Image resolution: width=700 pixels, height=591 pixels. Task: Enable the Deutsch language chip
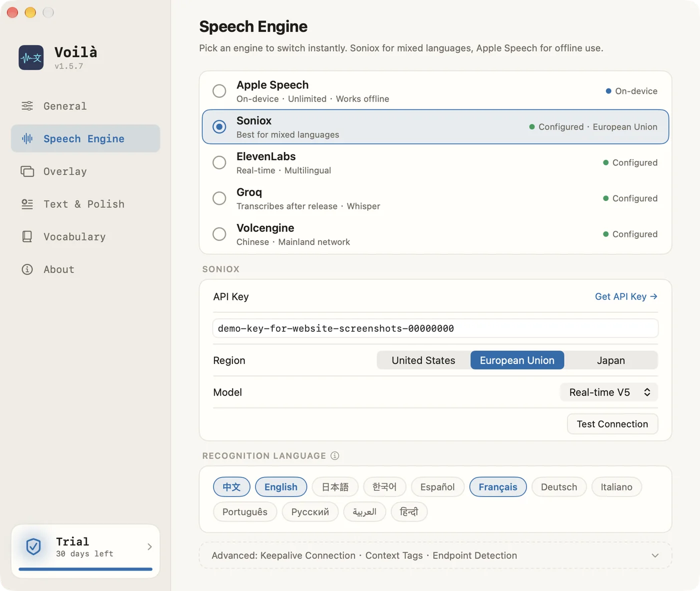(559, 487)
